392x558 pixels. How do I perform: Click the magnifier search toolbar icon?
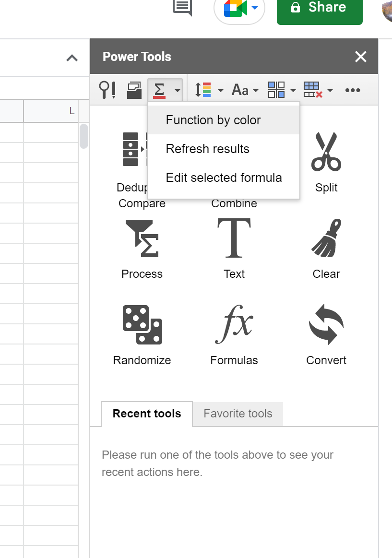click(107, 90)
